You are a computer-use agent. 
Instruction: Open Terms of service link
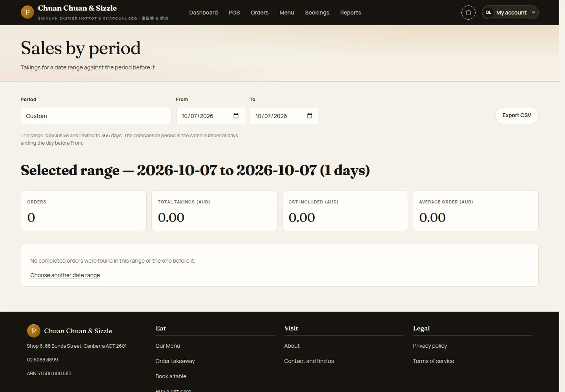coord(434,361)
